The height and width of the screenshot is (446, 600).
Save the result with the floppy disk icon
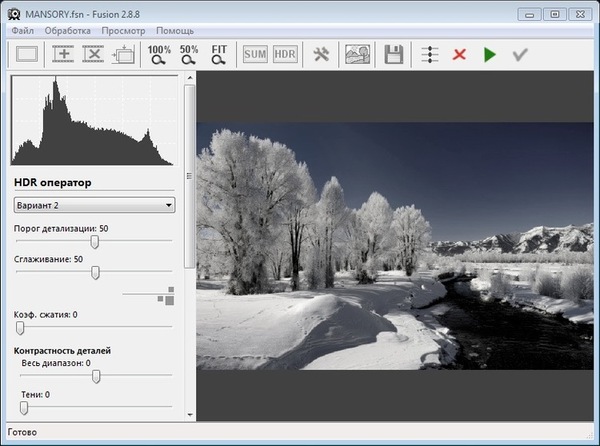pyautogui.click(x=393, y=55)
